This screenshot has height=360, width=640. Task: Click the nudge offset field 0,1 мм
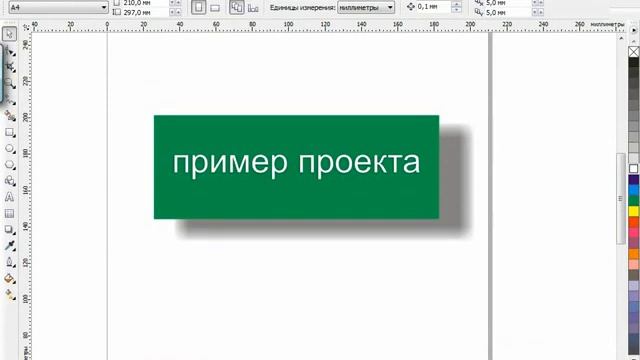pos(434,7)
